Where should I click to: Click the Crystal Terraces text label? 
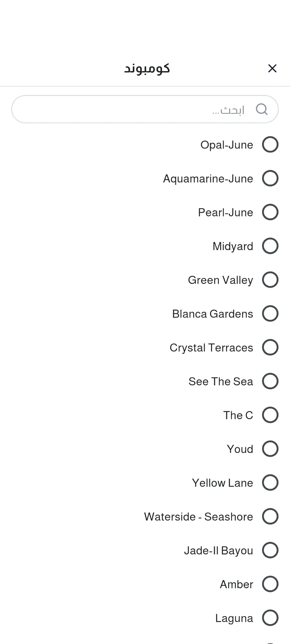[x=211, y=348]
